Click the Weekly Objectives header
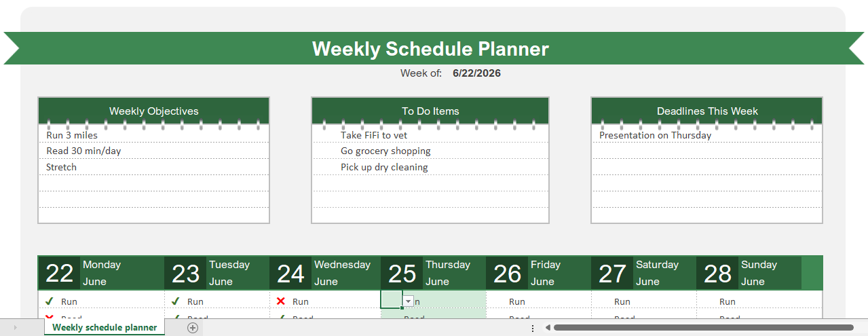 point(154,111)
